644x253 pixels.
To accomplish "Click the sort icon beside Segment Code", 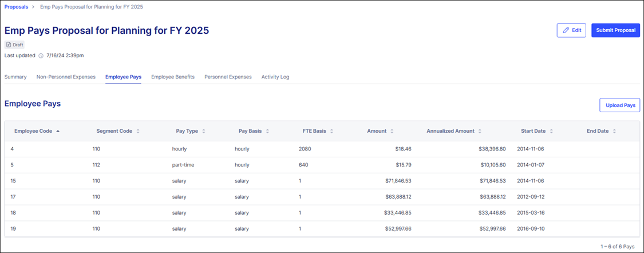I will (138, 131).
